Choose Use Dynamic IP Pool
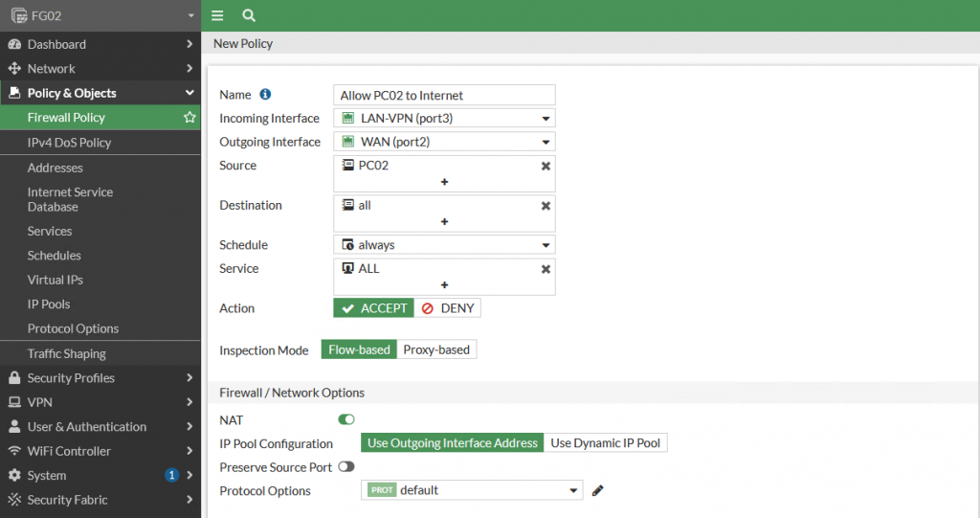980x518 pixels. 605,443
